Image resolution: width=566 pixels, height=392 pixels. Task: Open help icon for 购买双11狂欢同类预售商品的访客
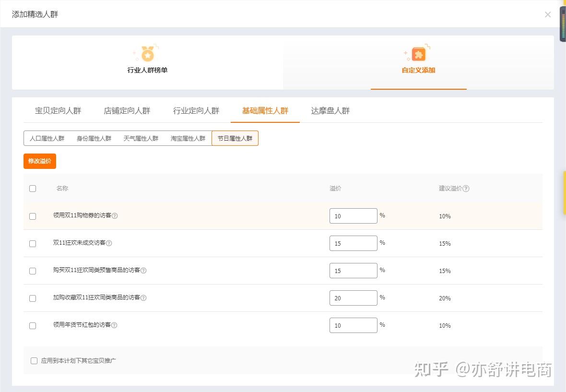point(143,271)
